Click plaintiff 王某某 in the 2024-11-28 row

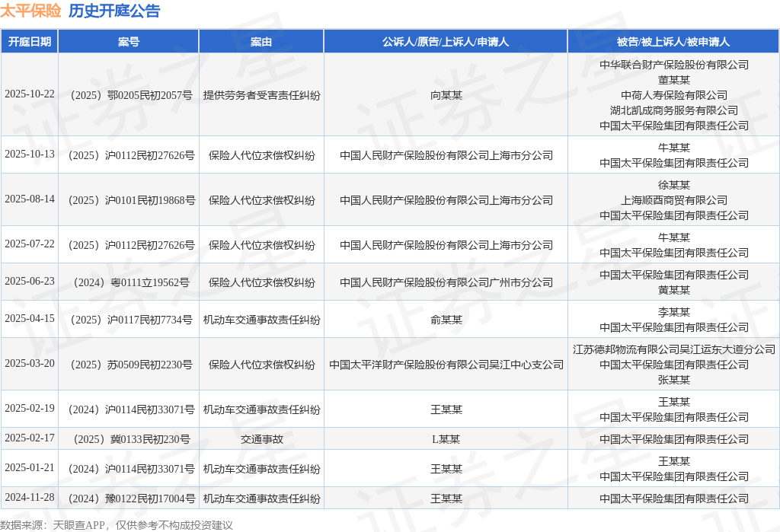(x=446, y=499)
